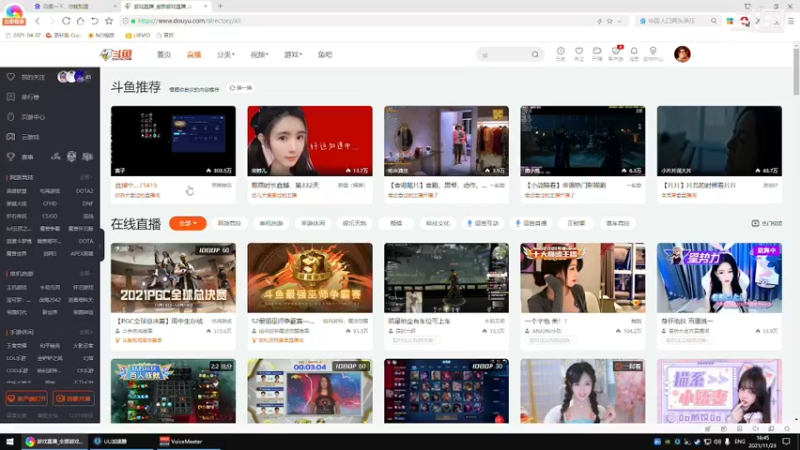Bookmark this page with the star toolbar icon

pyautogui.click(x=109, y=21)
